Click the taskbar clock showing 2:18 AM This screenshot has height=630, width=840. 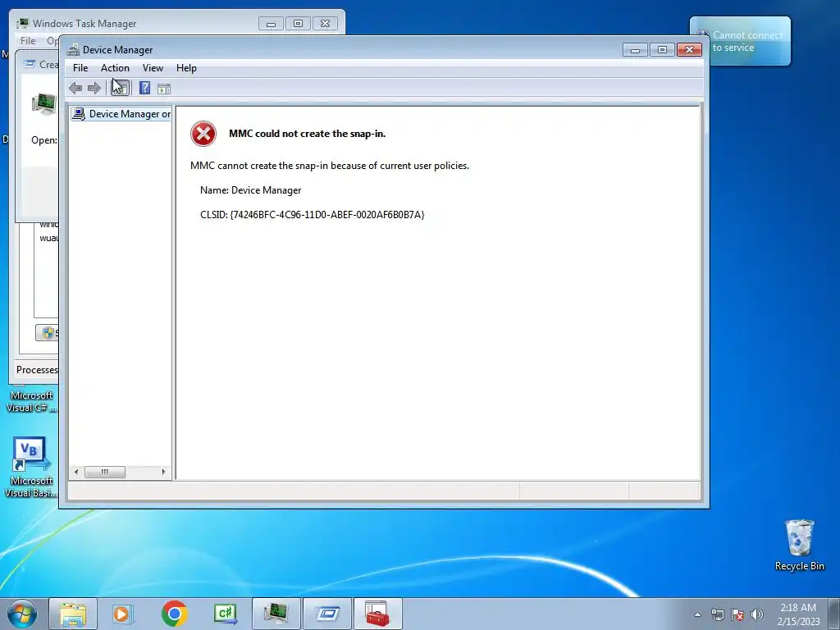pos(798,614)
